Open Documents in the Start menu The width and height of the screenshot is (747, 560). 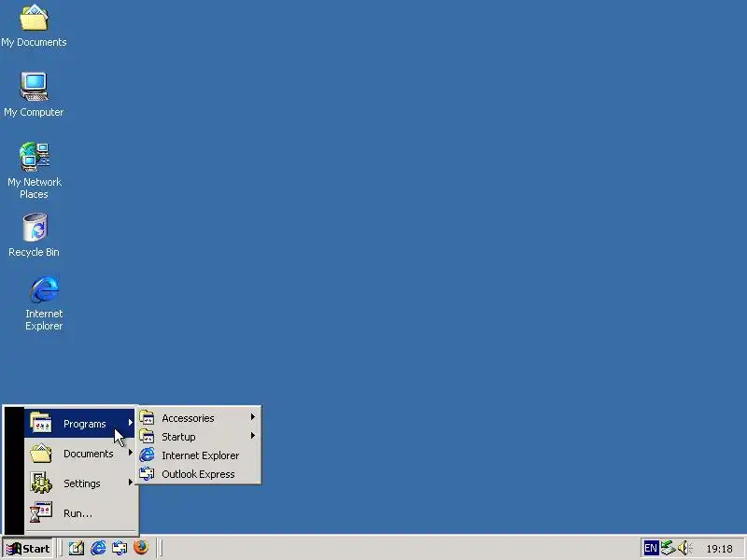80,454
